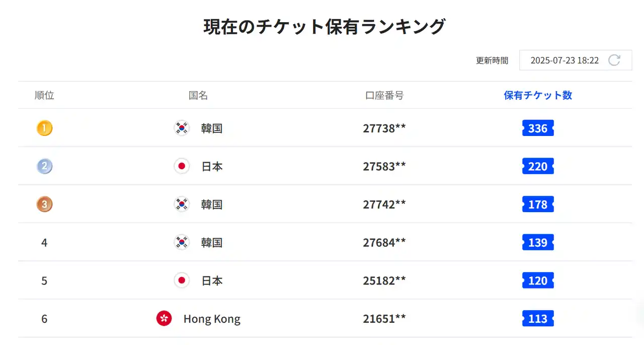Click the bronze third-place medal icon
The height and width of the screenshot is (345, 644).
(44, 204)
